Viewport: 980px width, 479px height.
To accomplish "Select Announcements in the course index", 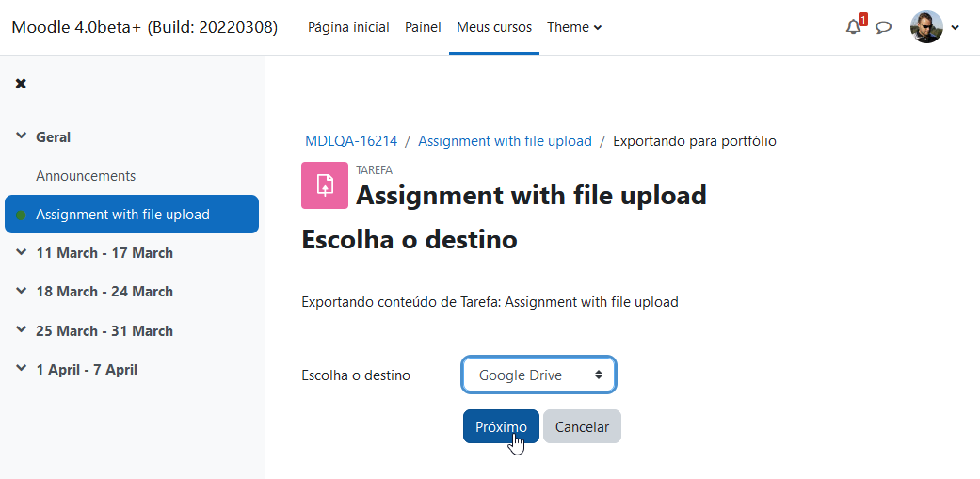I will 86,176.
